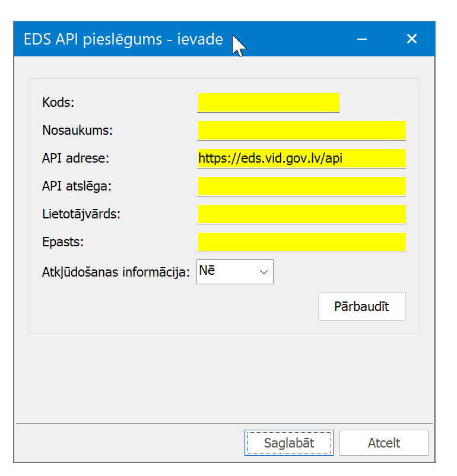Screen dimensions: 457x476
Task: Cancel the dialog using Atcelt
Action: (383, 442)
